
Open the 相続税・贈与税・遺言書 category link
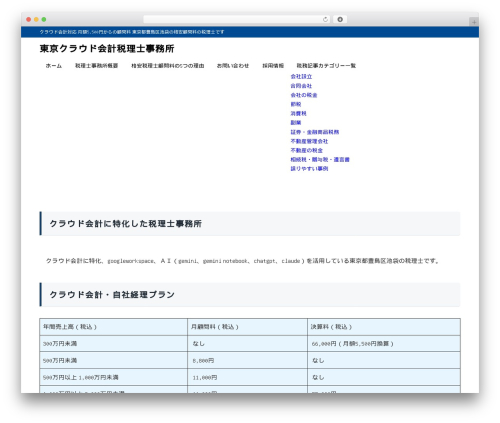320,160
